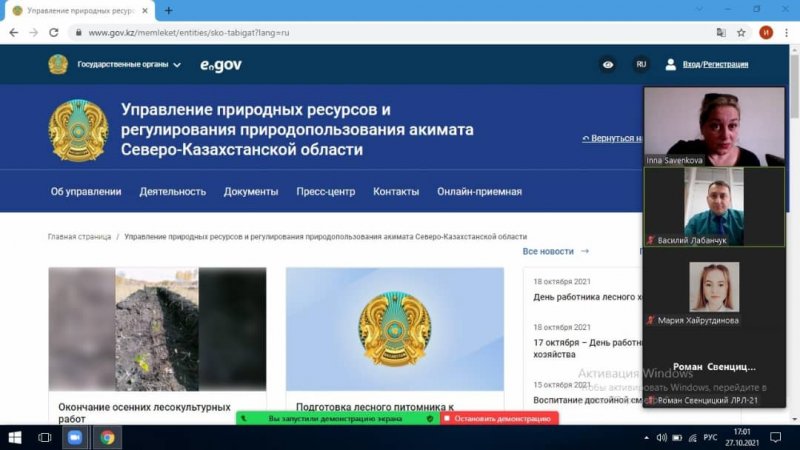The width and height of the screenshot is (800, 450).
Task: Open the Деятельность menu
Action: [x=172, y=192]
